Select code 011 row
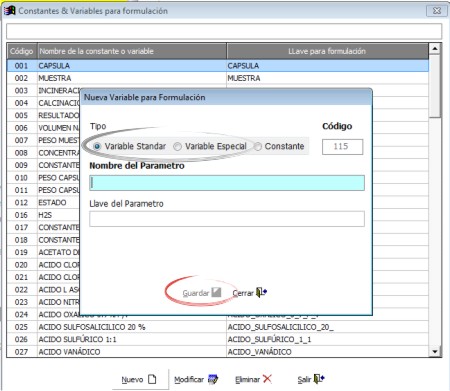The height and width of the screenshot is (391, 450). (x=21, y=190)
